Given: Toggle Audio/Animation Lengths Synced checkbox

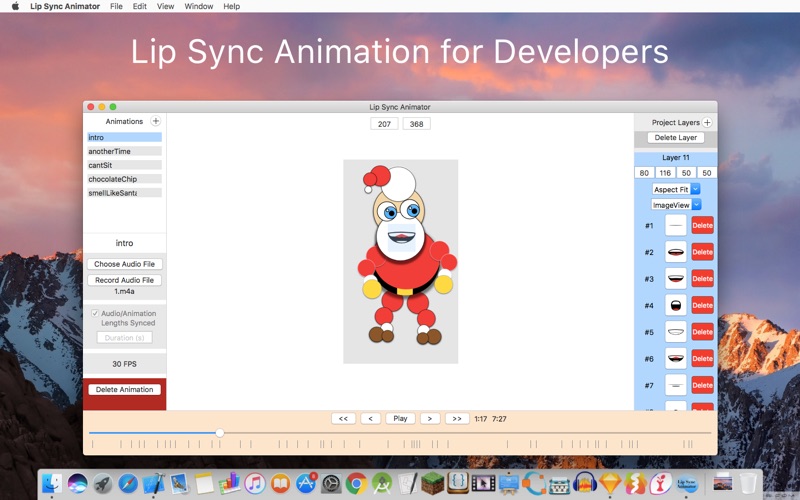Looking at the screenshot, I should coord(95,314).
